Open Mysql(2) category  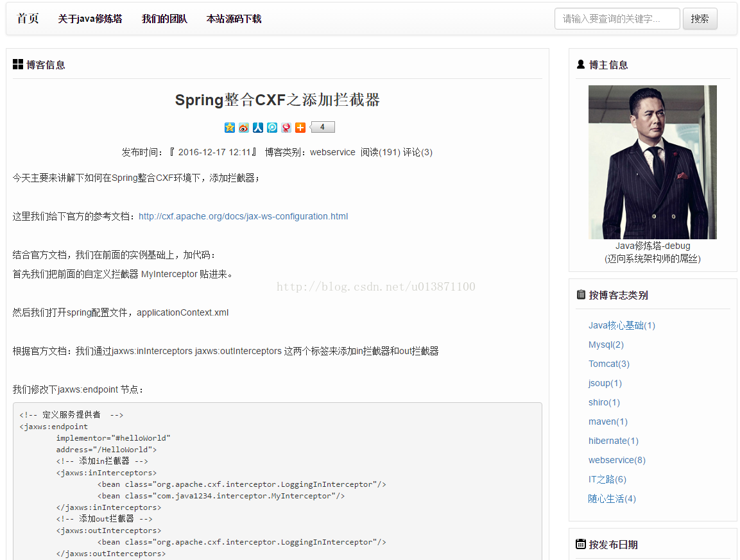606,345
